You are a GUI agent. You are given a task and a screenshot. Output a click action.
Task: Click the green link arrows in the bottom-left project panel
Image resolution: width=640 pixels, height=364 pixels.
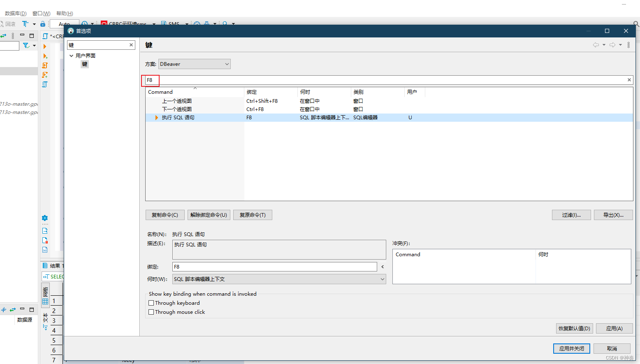13,310
